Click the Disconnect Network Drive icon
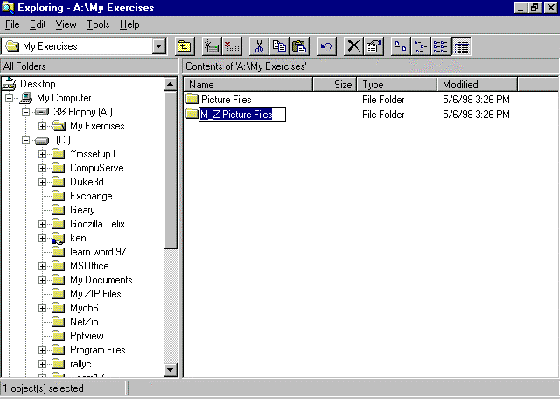 coord(232,46)
